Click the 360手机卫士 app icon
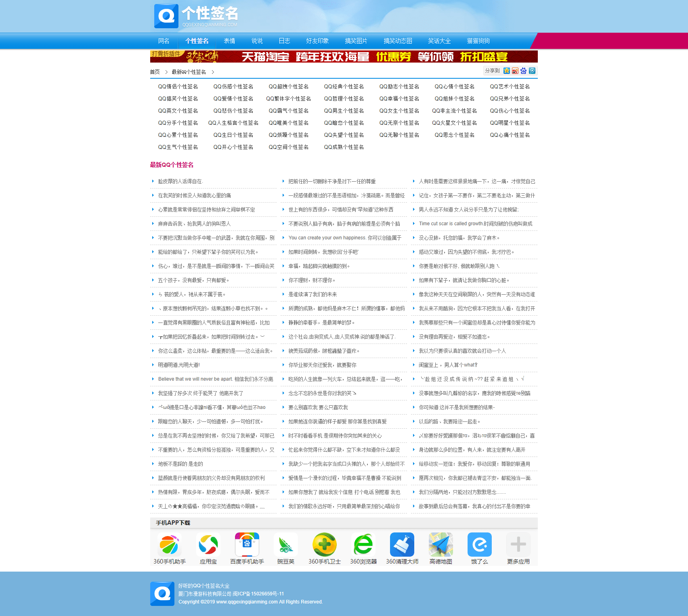This screenshot has width=688, height=616. click(325, 545)
